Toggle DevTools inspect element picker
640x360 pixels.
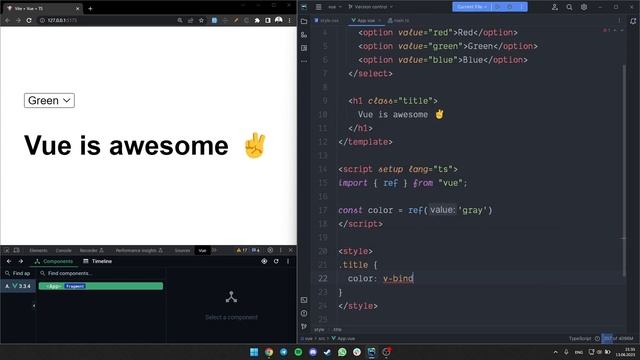7,250
